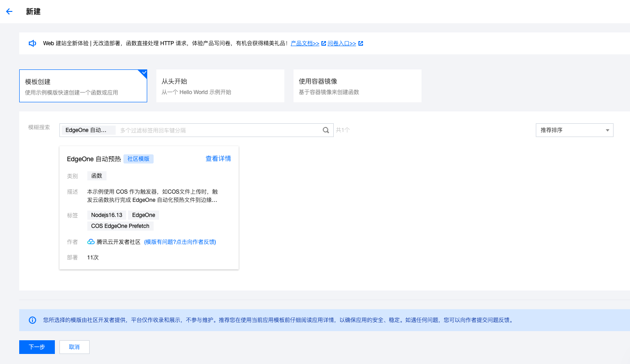Click the 模糊搜索 label

pyautogui.click(x=39, y=127)
